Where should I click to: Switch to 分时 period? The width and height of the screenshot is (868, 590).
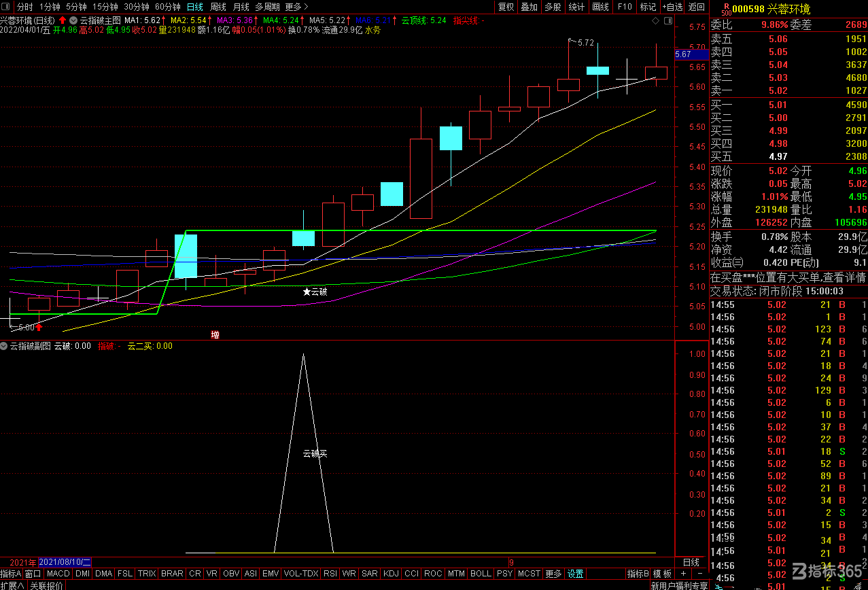pos(24,7)
